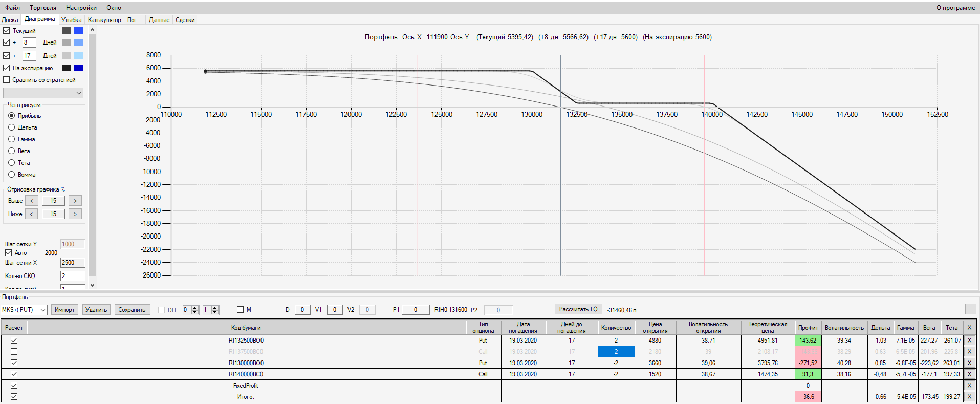Click the black На экспирацию color swatch

67,68
